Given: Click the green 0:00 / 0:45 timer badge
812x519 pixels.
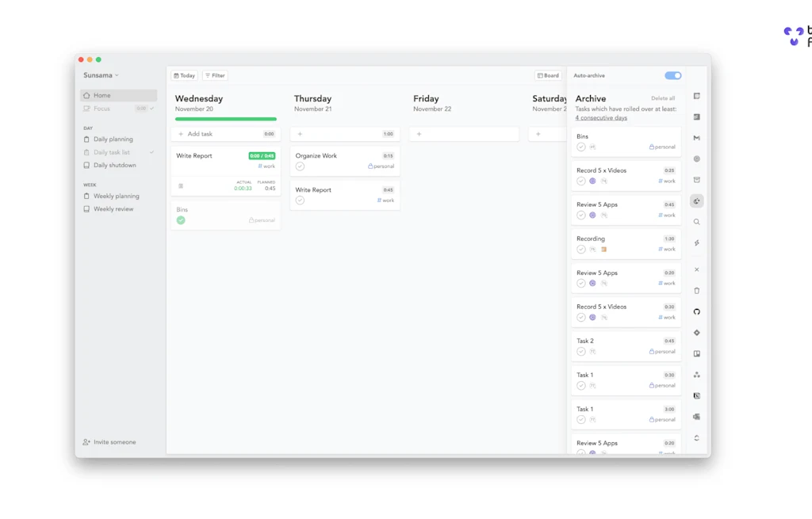Looking at the screenshot, I should pos(262,156).
